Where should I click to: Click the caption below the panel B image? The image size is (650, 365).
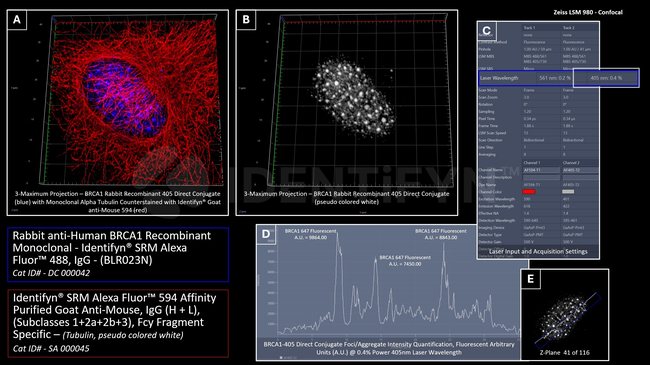click(347, 197)
